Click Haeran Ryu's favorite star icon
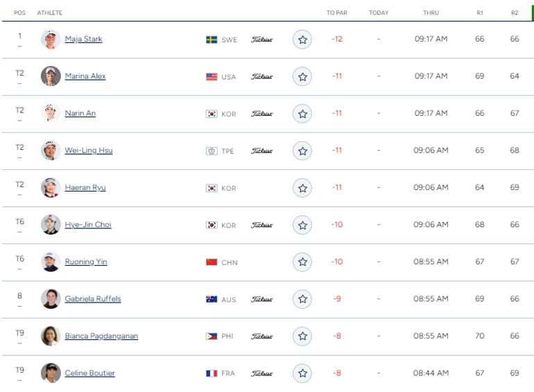This screenshot has width=534, height=392. (x=302, y=188)
